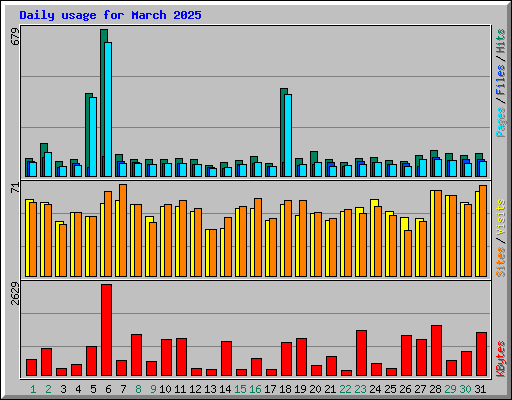Click day label "3" on the x-axis
Image resolution: width=512 pixels, height=400 pixels.
coord(63,389)
